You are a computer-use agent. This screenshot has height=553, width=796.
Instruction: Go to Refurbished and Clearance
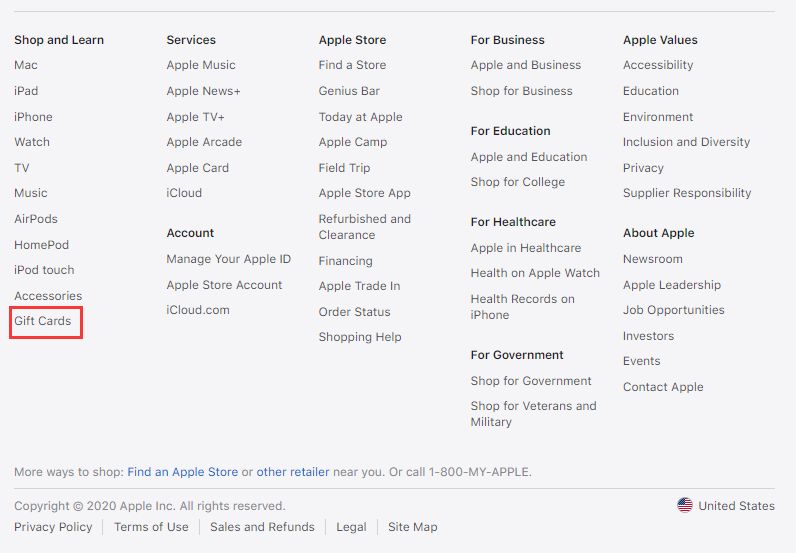(x=365, y=227)
